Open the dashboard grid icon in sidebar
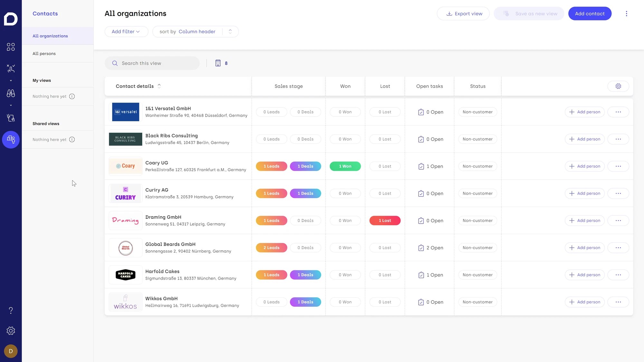644x362 pixels. click(11, 47)
